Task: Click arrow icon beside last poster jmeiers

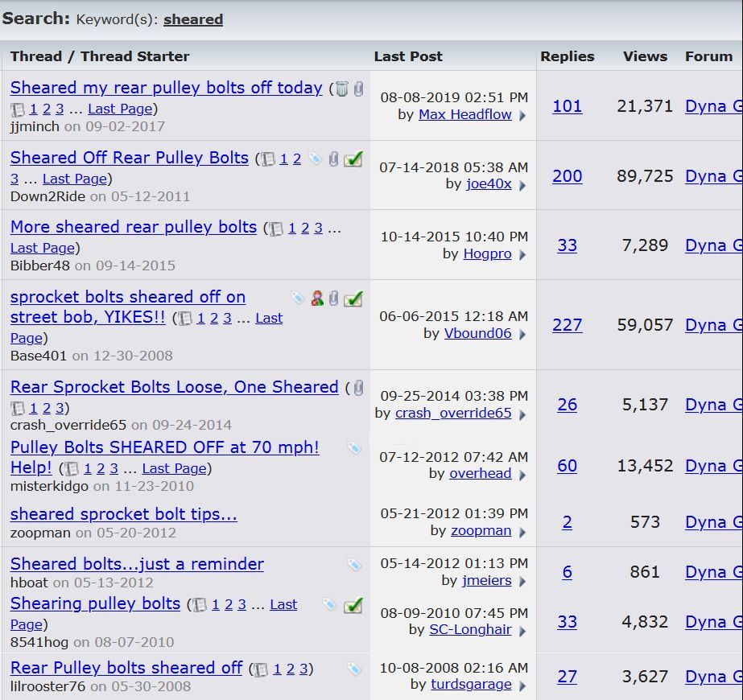Action: 522,581
